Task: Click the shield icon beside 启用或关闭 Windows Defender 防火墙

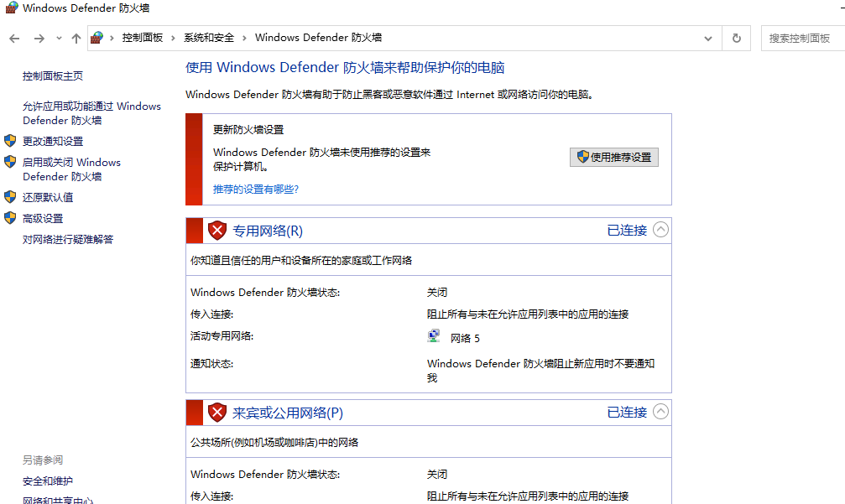Action: point(10,162)
